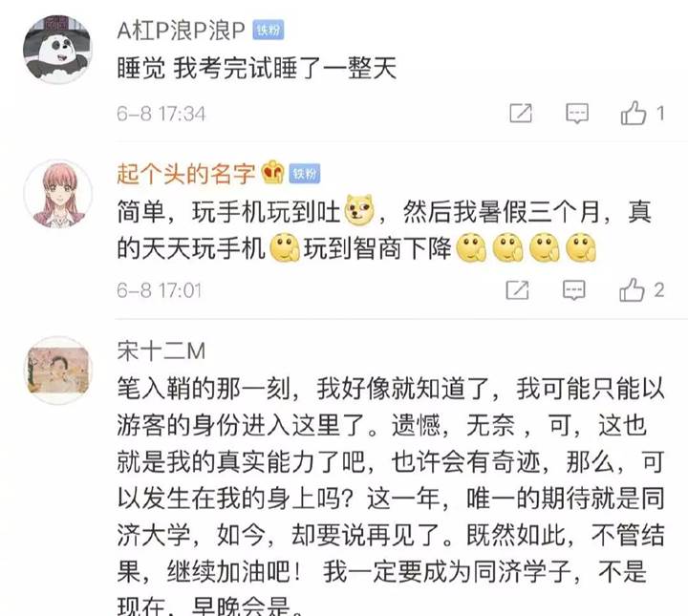Viewport: 688px width, 616px height.
Task: Tap the 铁粉 badge beside the crown icon
Action: click(305, 174)
